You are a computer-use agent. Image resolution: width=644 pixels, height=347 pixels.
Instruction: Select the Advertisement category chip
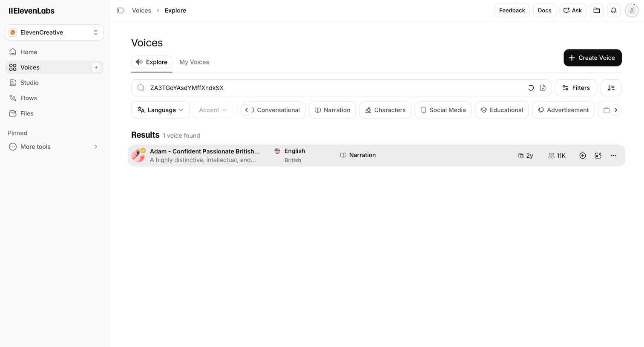coord(563,110)
